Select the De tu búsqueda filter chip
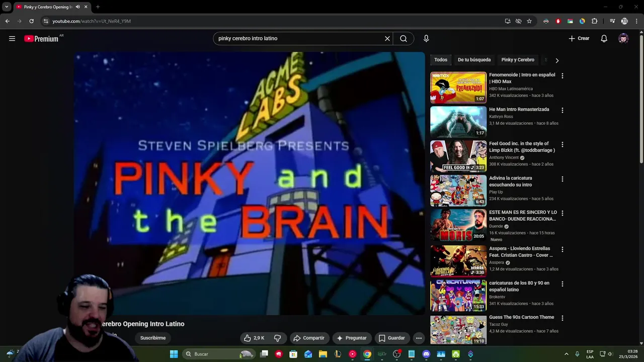Image resolution: width=644 pixels, height=362 pixels. coord(474,60)
